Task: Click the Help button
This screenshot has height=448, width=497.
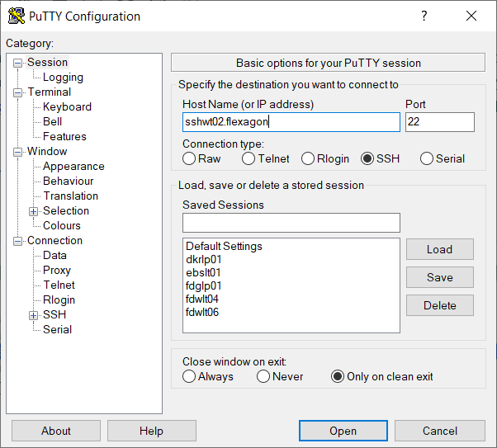Action: click(x=152, y=431)
